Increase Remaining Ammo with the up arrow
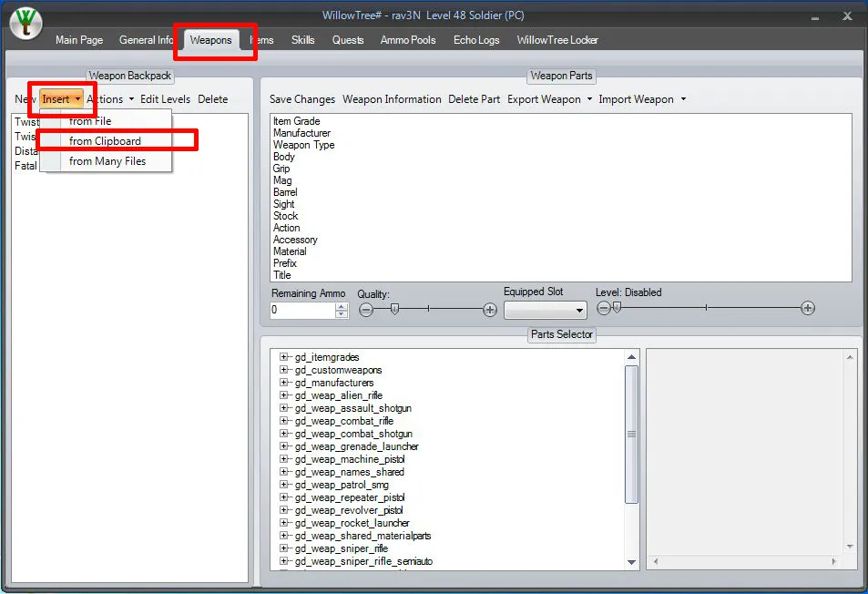868x594 pixels. [342, 306]
